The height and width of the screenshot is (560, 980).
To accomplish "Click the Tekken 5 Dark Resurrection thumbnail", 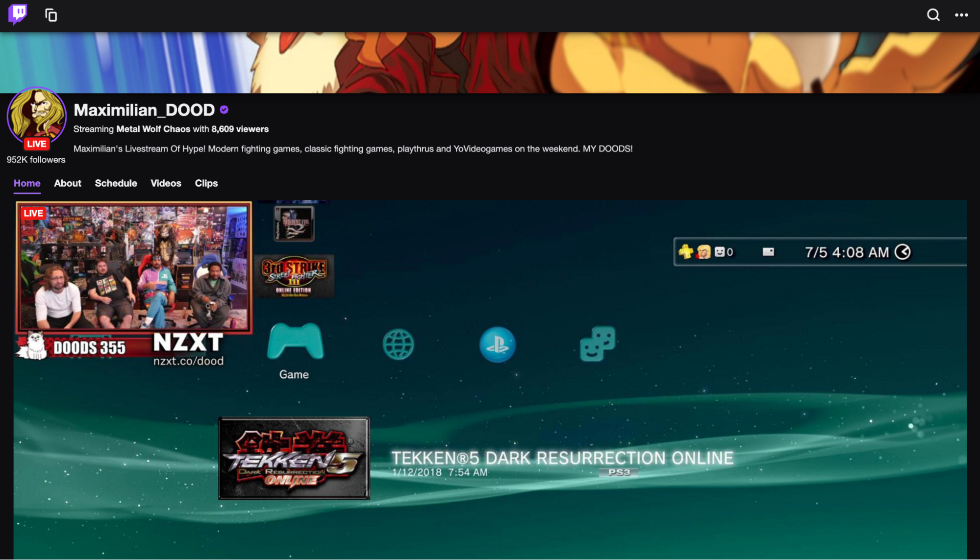I will (x=294, y=458).
